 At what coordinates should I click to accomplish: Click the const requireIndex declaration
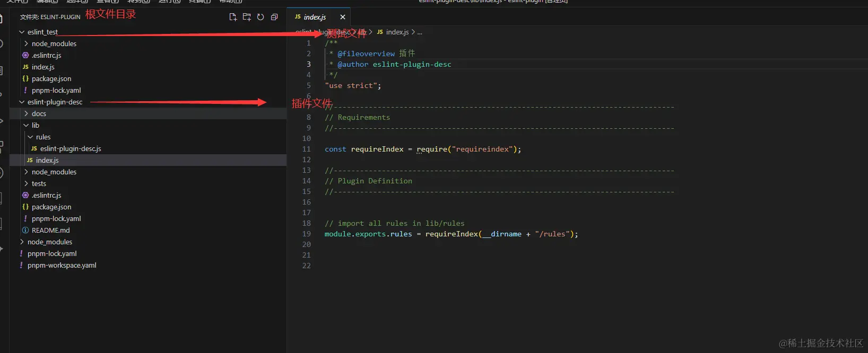tap(364, 149)
